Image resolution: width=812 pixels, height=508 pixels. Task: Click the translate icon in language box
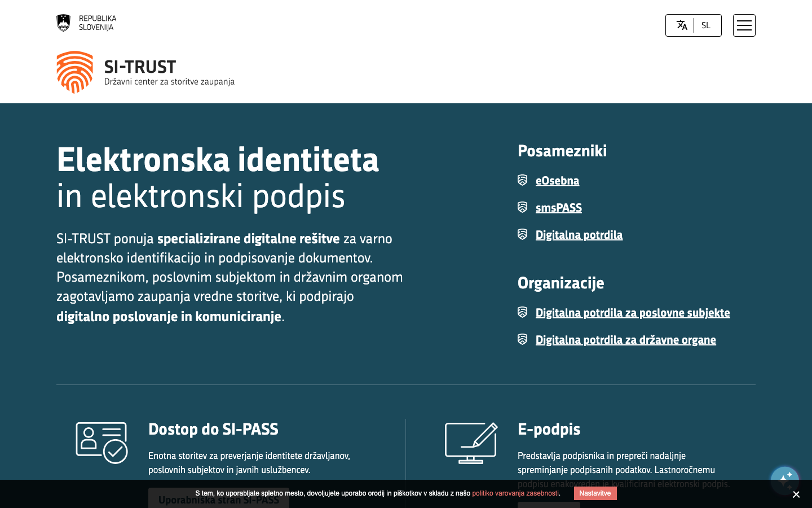pos(682,25)
